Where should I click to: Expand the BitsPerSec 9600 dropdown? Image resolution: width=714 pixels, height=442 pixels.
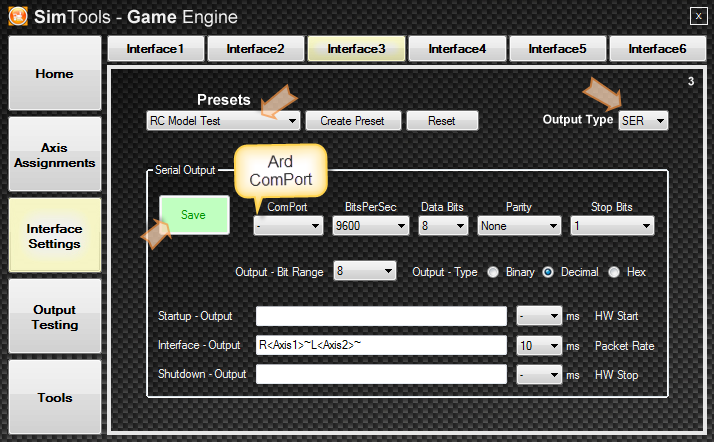pos(370,226)
